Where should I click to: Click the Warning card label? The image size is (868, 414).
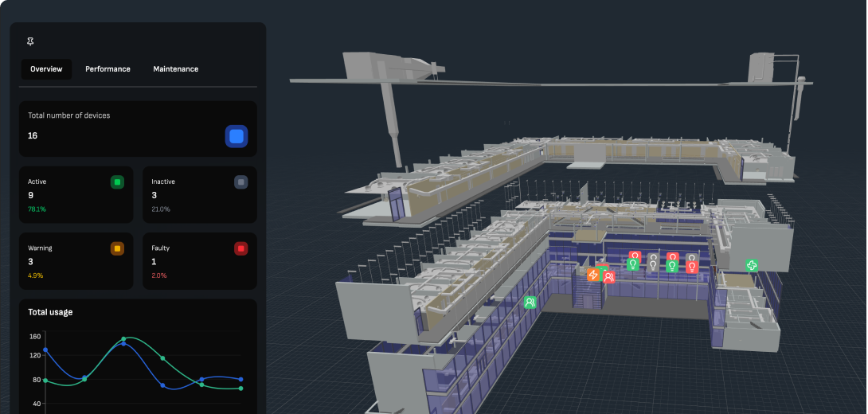click(x=40, y=248)
